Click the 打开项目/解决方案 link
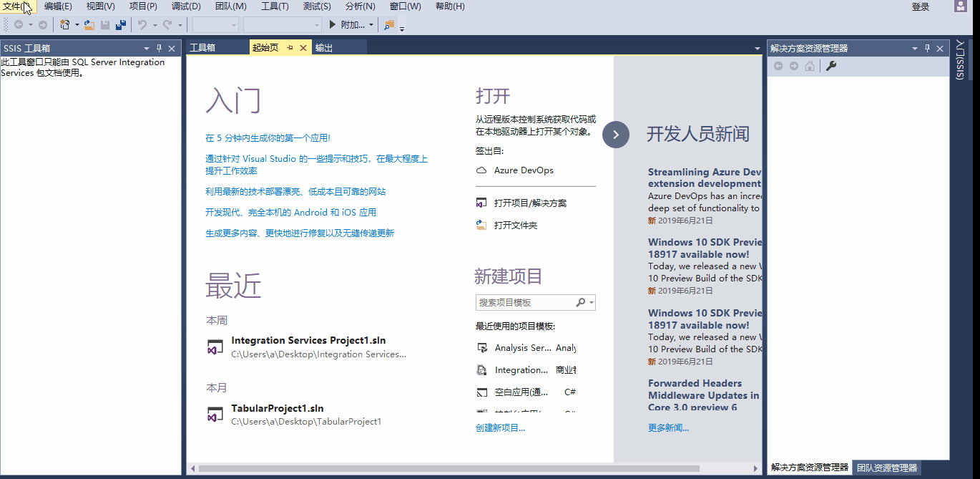This screenshot has height=479, width=980. (x=530, y=203)
